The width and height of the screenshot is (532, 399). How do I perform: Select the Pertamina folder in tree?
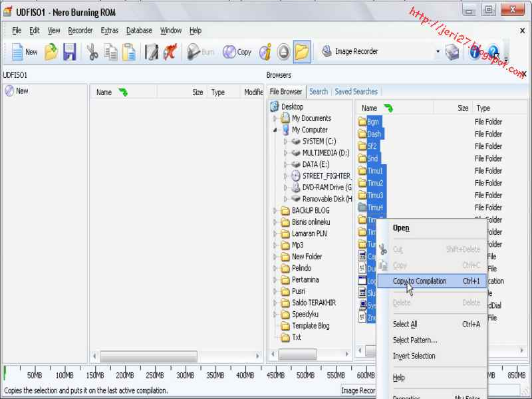[x=300, y=280]
